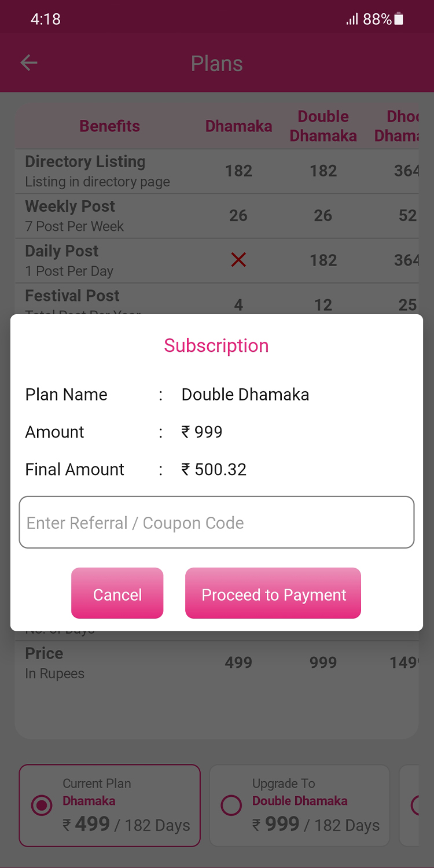Tap the back arrow icon
This screenshot has width=434, height=868.
pyautogui.click(x=28, y=63)
